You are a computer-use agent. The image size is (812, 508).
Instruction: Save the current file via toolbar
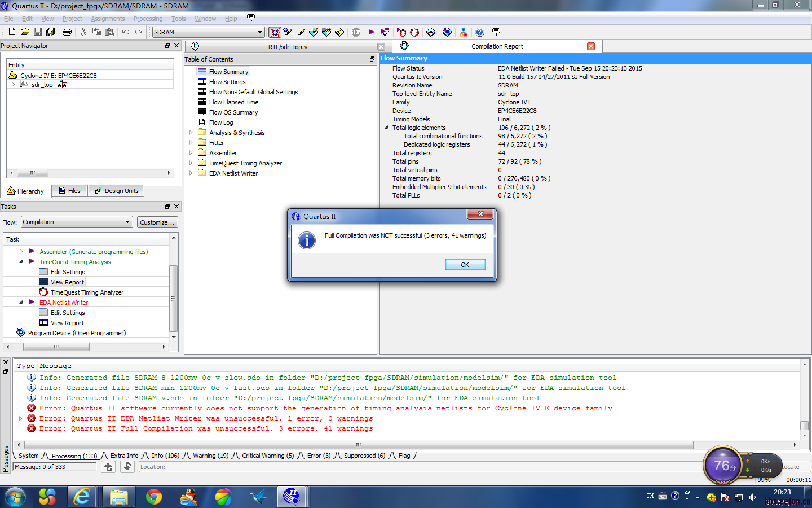point(38,32)
